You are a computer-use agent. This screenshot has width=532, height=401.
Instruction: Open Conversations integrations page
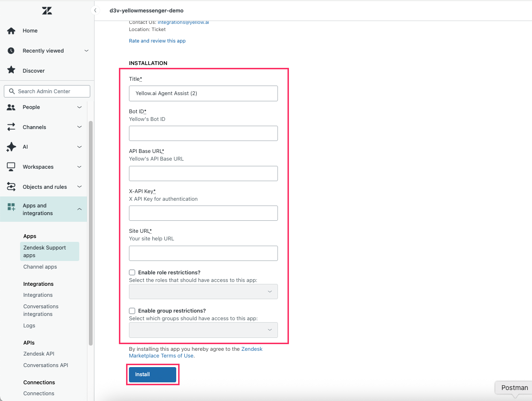41,310
